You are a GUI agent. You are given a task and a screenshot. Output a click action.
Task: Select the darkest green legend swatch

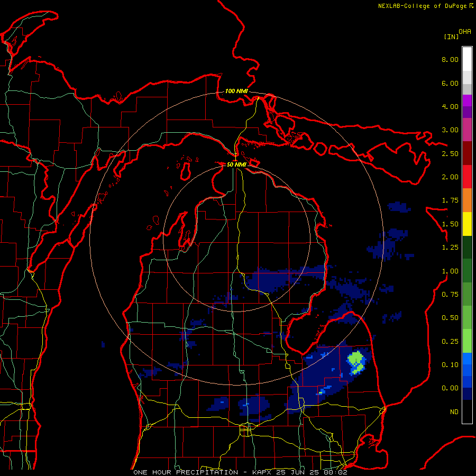[x=467, y=247]
